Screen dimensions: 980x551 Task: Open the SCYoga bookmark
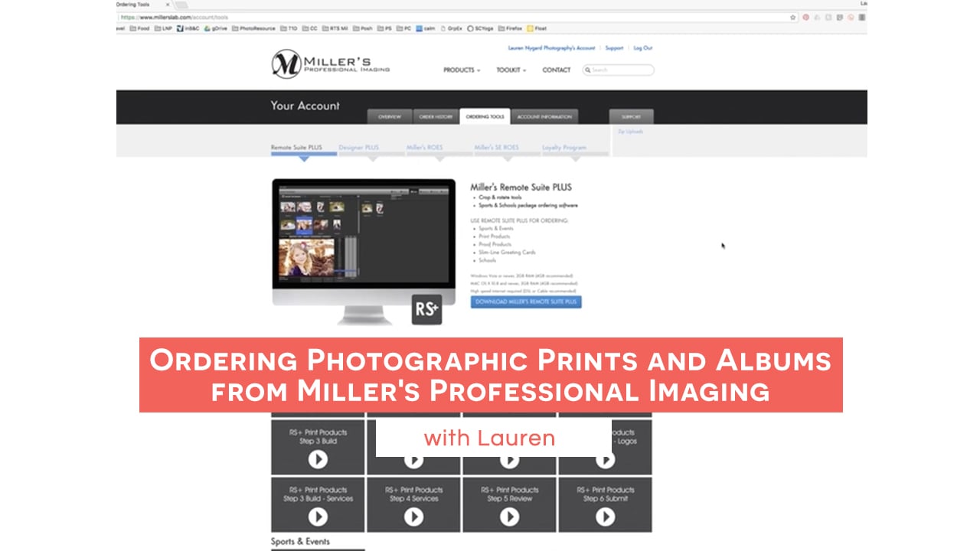(480, 28)
